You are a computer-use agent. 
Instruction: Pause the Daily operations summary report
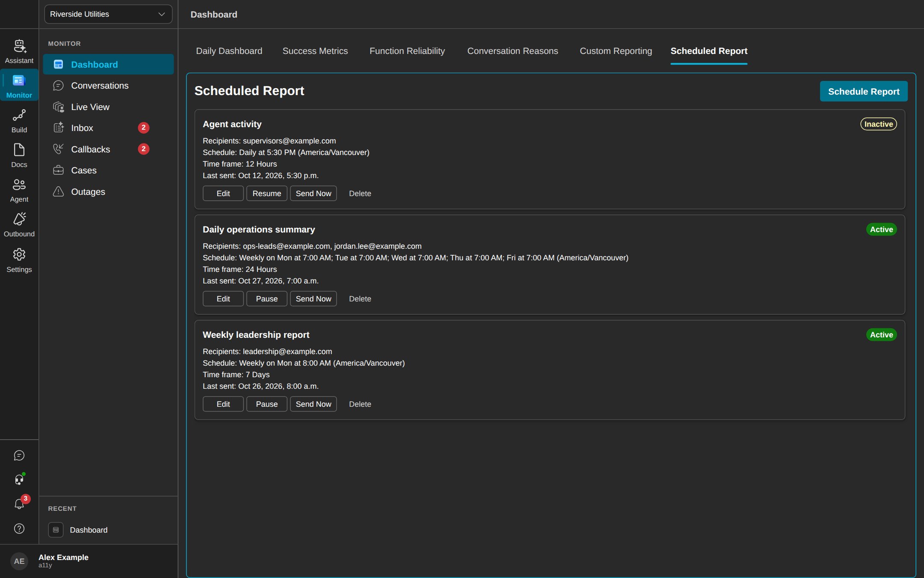point(267,299)
